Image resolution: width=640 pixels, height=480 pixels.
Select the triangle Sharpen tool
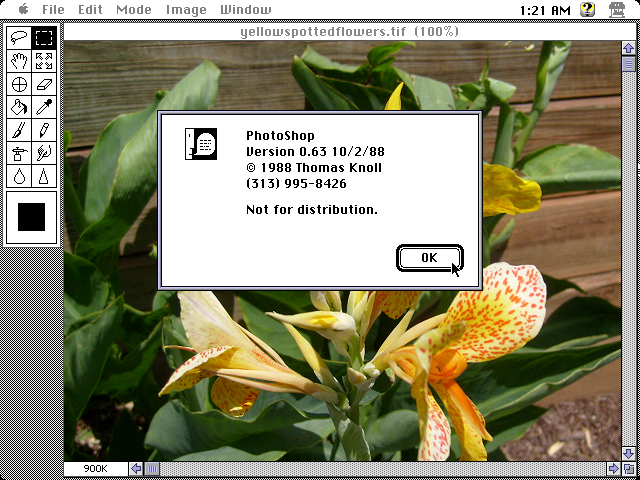pyautogui.click(x=44, y=177)
